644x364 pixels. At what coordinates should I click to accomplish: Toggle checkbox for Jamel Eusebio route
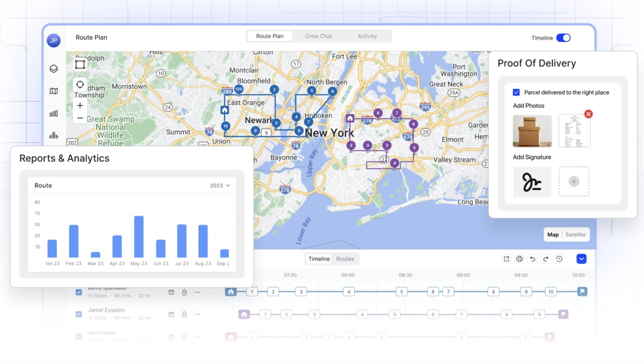click(79, 314)
